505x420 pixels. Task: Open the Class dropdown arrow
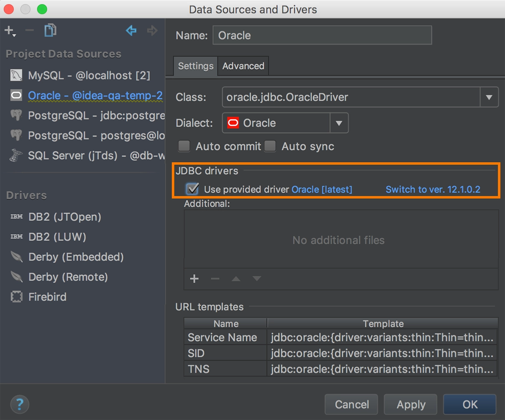pyautogui.click(x=489, y=97)
